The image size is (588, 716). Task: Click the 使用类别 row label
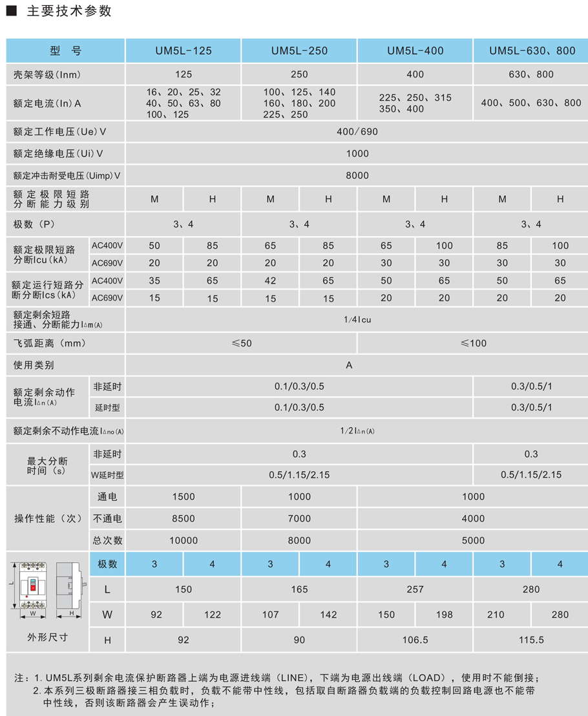(34, 365)
